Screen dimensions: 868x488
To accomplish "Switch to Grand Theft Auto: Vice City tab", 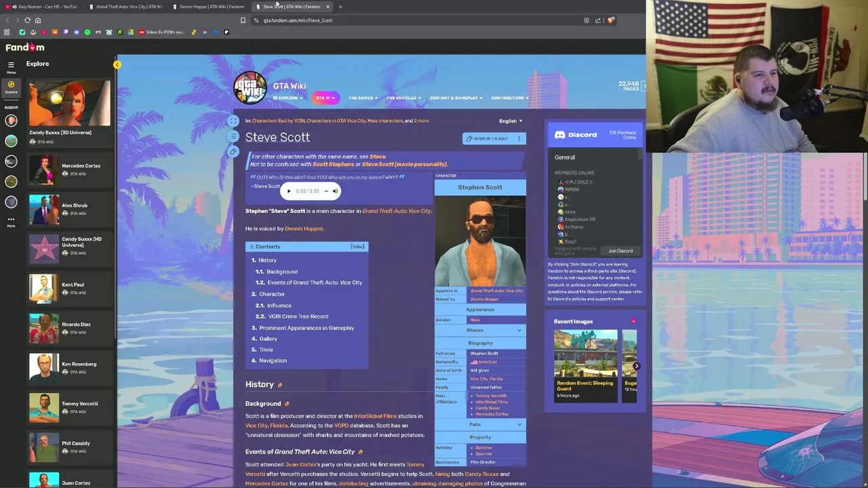I will pos(127,7).
